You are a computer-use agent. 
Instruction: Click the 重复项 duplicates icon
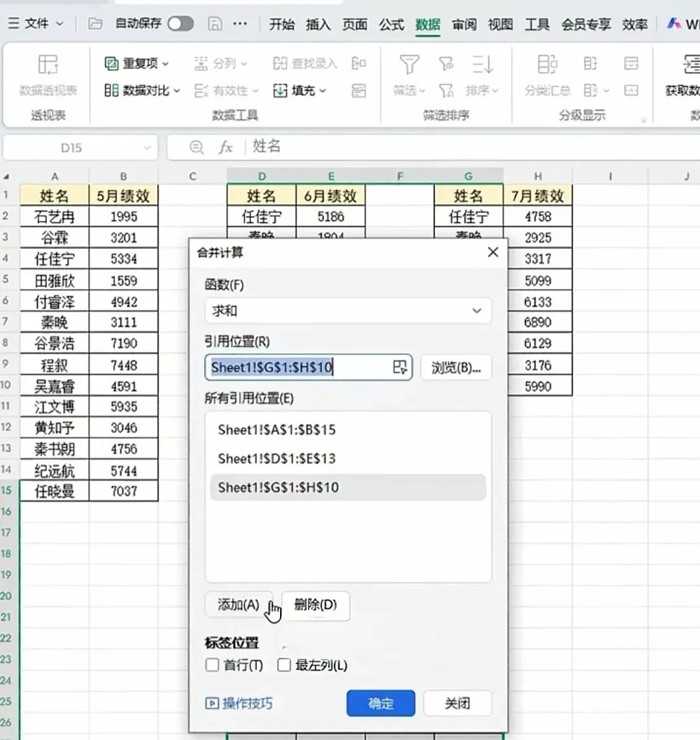(x=111, y=64)
